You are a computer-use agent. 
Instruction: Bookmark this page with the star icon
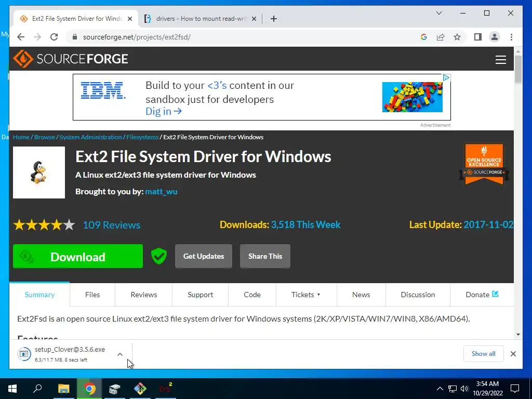[457, 37]
